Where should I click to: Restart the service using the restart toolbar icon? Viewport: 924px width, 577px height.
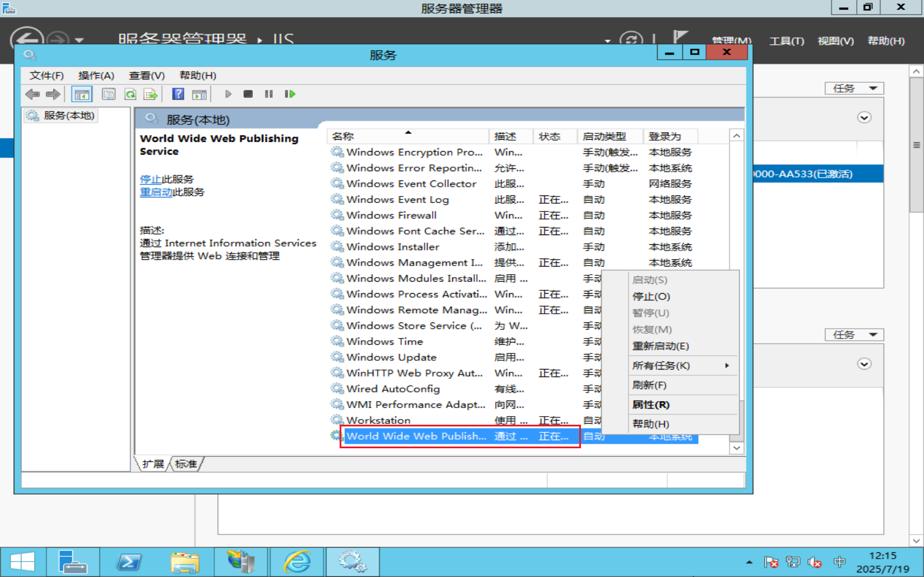tap(290, 94)
